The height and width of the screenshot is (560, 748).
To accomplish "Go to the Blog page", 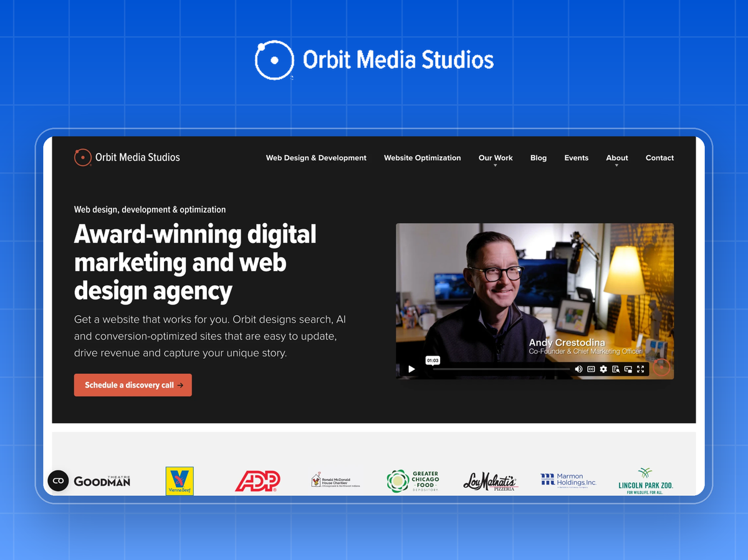I will click(x=539, y=158).
